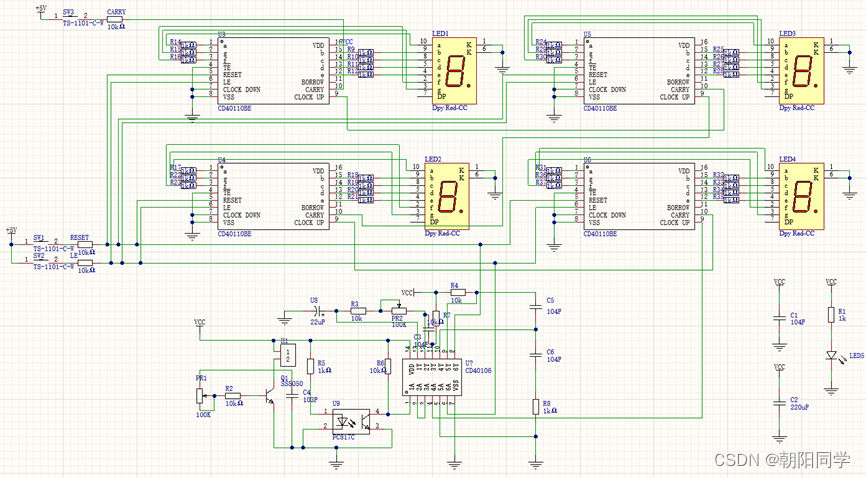Click the 'CLOCK DOWN' pin label on U4

(x=242, y=215)
